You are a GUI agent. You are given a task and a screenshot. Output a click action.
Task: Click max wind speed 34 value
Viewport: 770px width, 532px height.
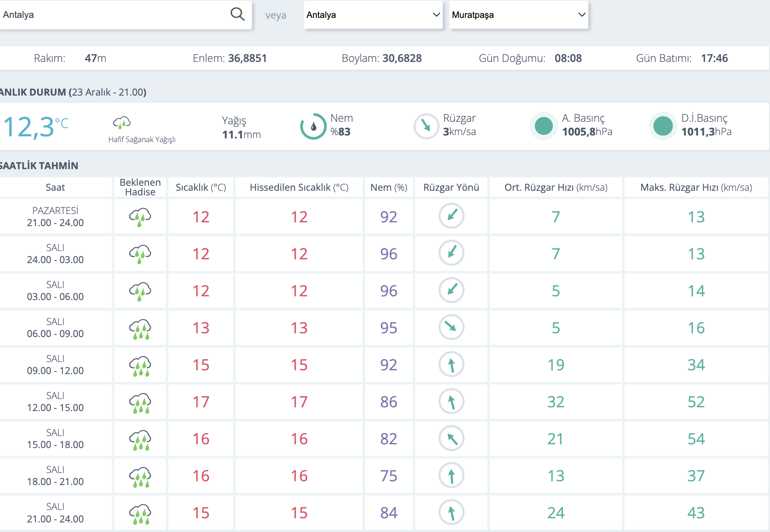point(696,365)
